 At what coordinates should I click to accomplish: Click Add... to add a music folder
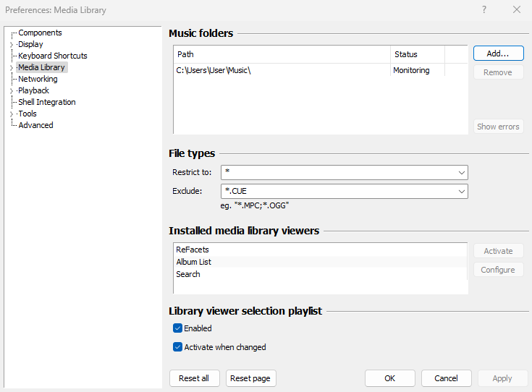[x=498, y=54]
